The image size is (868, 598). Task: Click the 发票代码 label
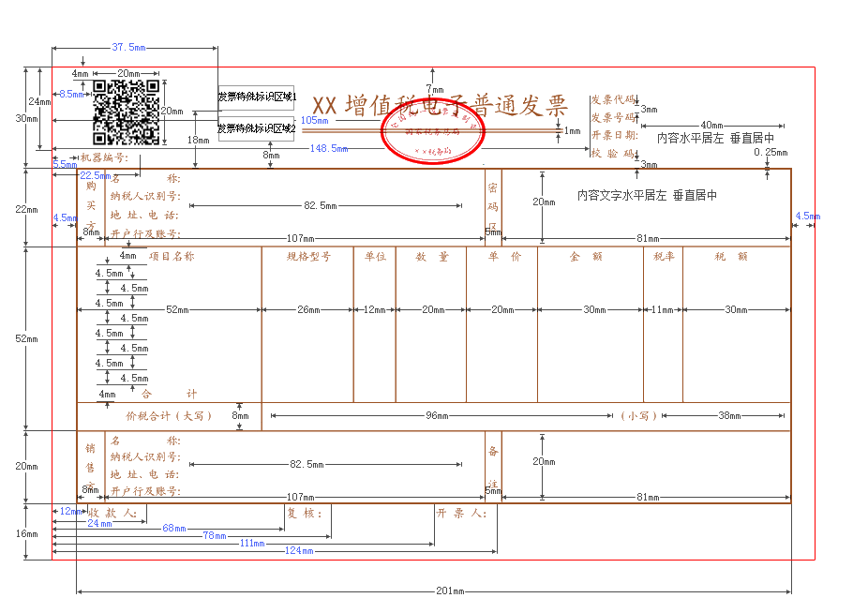coord(613,99)
